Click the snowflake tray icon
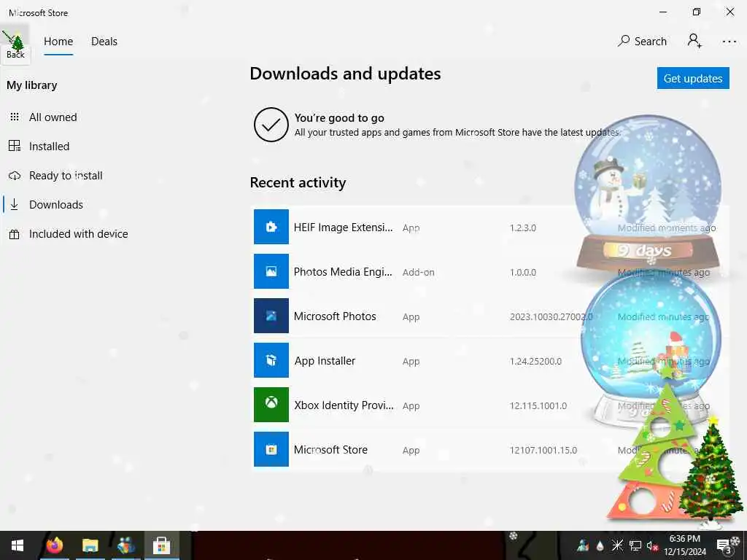Screen dimensions: 747x560 click(x=617, y=545)
